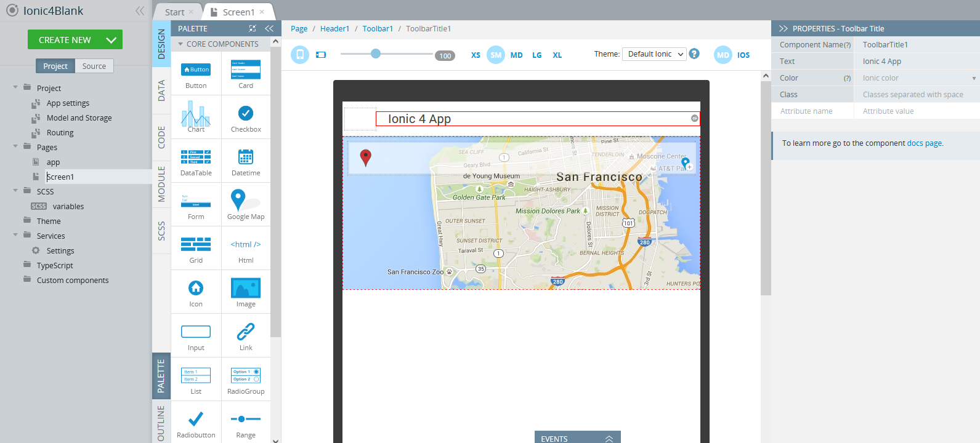Viewport: 980px width, 443px height.
Task: Open Model and Storage item
Action: coord(79,118)
